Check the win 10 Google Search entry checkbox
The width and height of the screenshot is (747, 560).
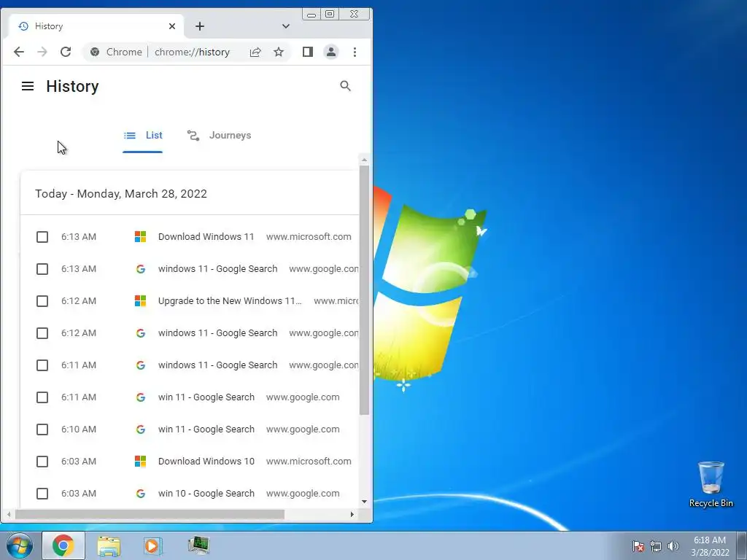pos(42,494)
